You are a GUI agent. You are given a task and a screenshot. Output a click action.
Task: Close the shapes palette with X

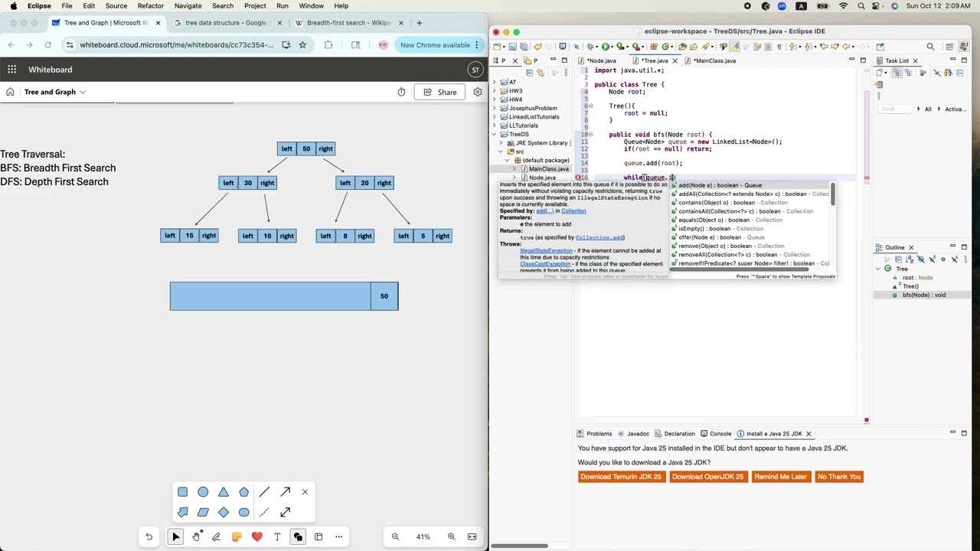[305, 492]
